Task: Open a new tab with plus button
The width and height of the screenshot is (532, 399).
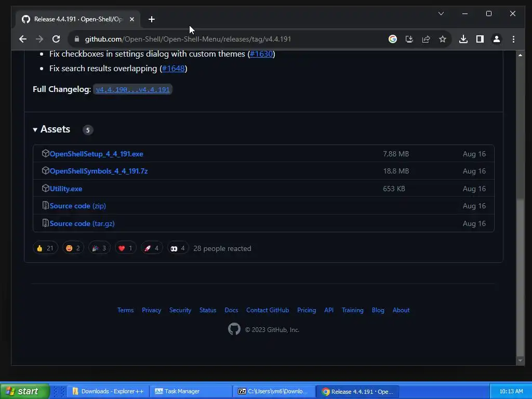Action: click(152, 19)
